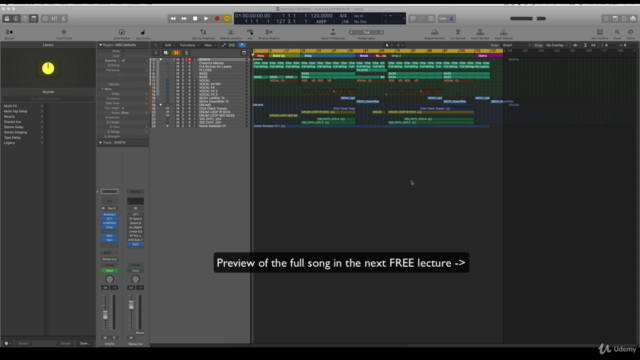
Task: Toggle the yellow Cycle mode button
Action: tap(227, 18)
